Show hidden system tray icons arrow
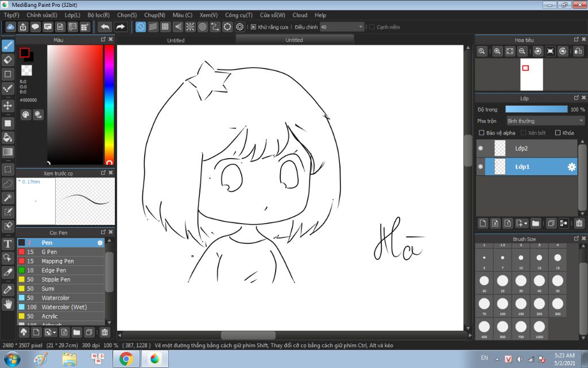 tap(498, 359)
